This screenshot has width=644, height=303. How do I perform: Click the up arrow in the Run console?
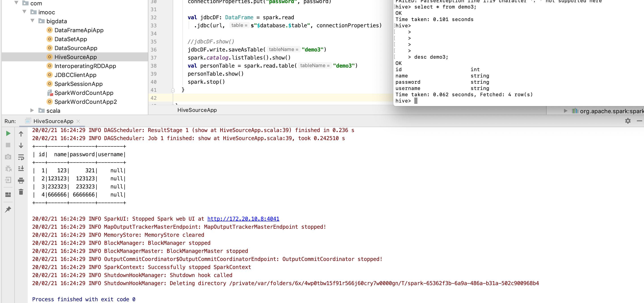pyautogui.click(x=21, y=134)
